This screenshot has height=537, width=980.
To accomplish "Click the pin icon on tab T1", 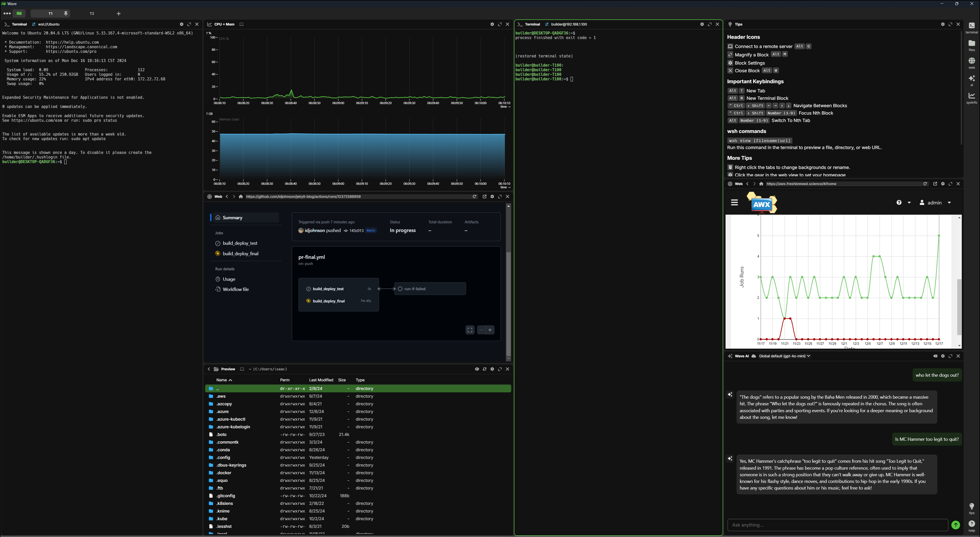I will coord(66,14).
